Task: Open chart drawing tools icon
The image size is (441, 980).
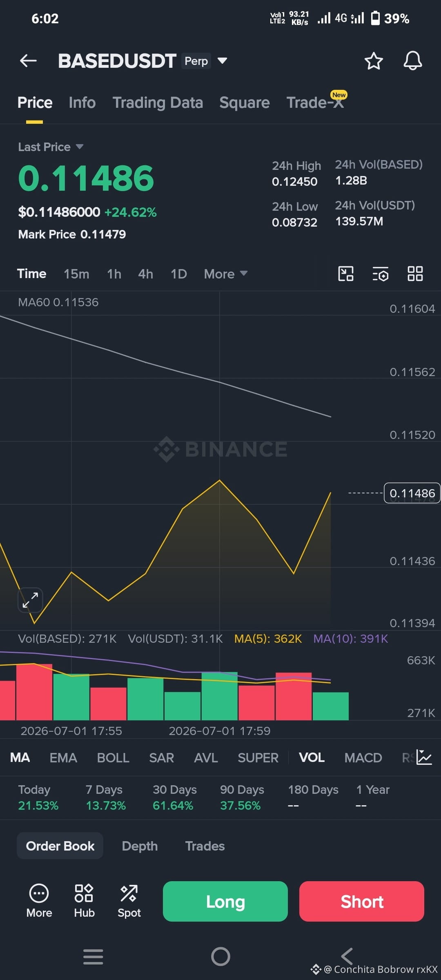Action: tap(346, 274)
